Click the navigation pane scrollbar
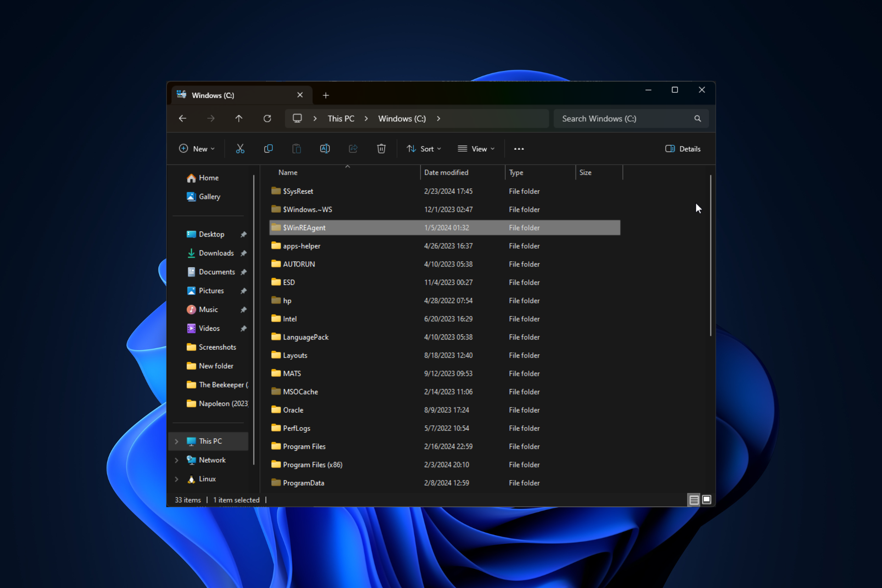 pos(254,319)
